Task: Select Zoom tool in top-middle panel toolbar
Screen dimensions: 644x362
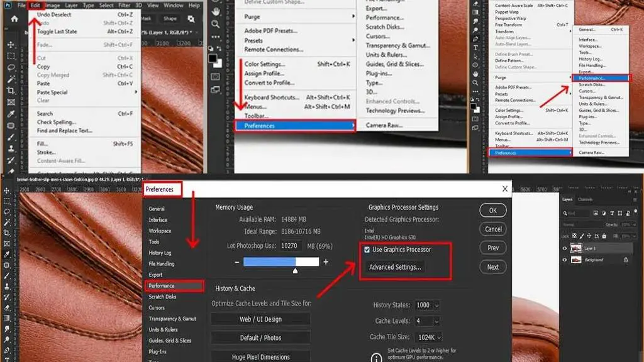Action: (216, 25)
